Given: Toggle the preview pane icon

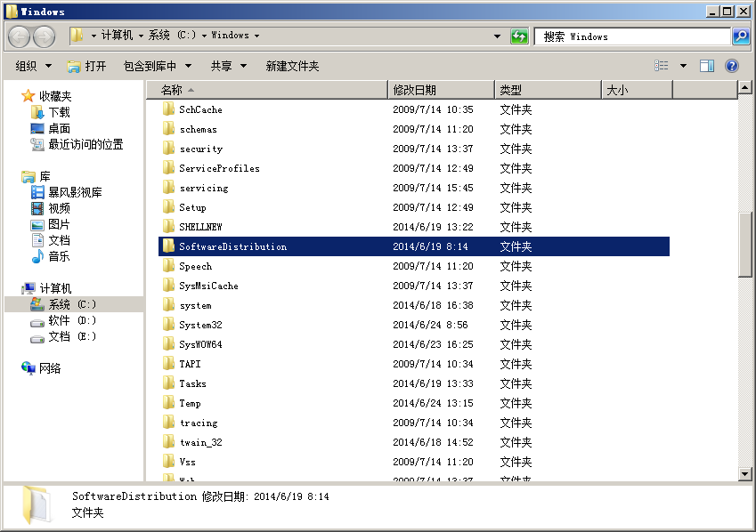Looking at the screenshot, I should tap(707, 66).
